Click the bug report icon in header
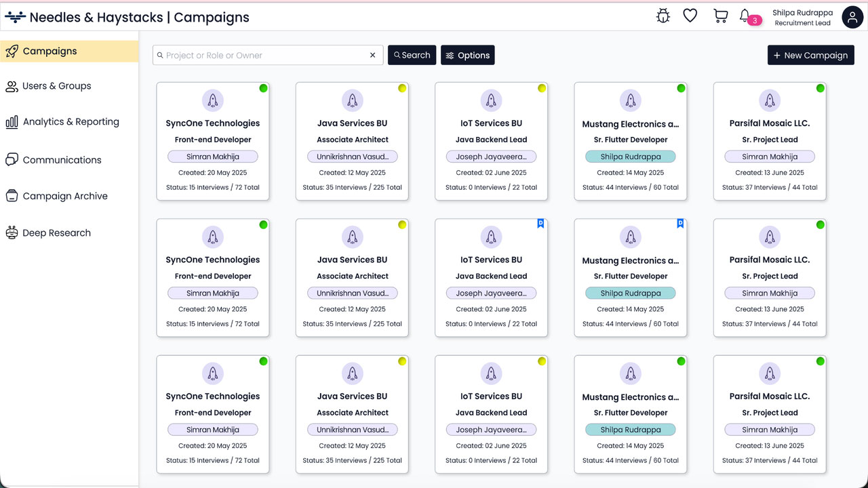 click(663, 16)
